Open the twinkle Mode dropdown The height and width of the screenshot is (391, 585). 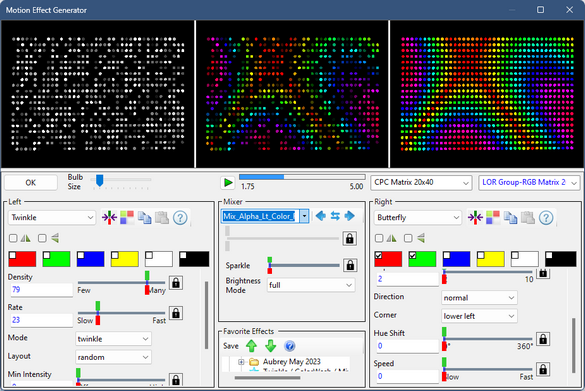pos(113,339)
